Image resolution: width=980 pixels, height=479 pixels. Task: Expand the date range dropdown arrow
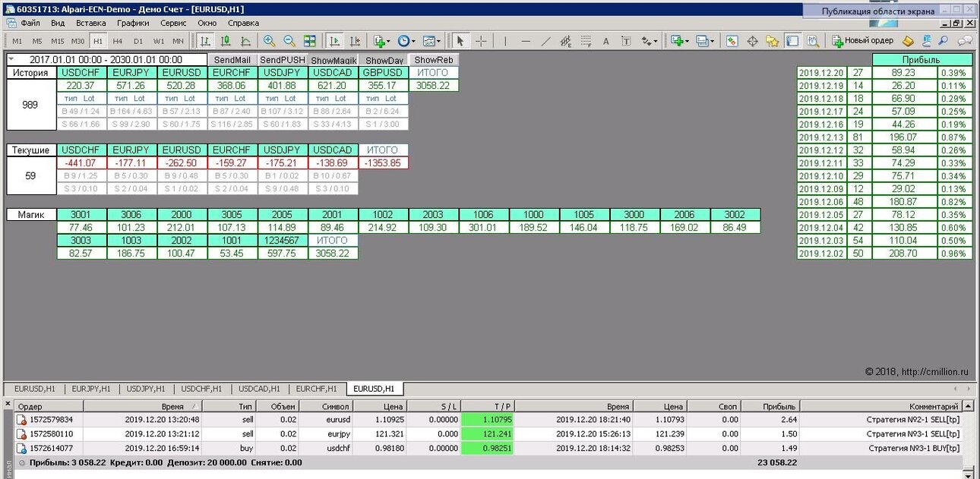[x=12, y=59]
